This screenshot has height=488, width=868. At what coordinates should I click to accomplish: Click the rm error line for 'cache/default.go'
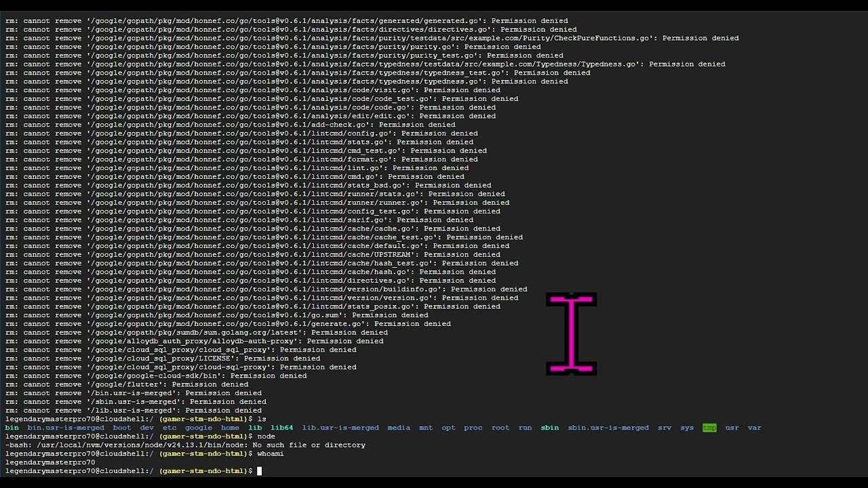[257, 246]
